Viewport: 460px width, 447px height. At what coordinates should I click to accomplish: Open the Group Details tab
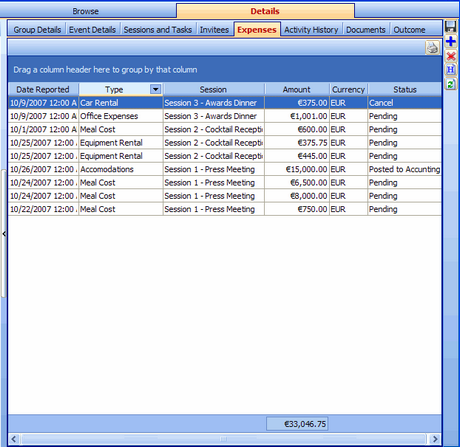pyautogui.click(x=37, y=30)
